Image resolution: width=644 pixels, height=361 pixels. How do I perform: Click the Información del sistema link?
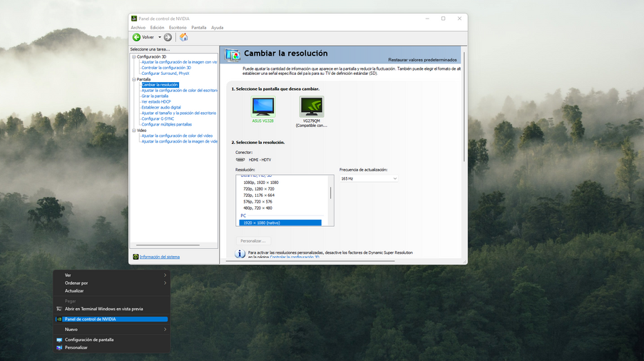159,257
